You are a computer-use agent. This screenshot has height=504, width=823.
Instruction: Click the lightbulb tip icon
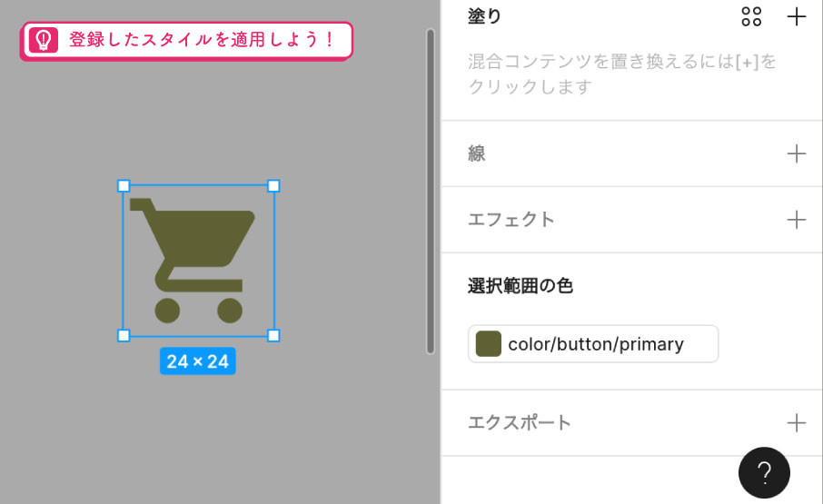point(43,40)
